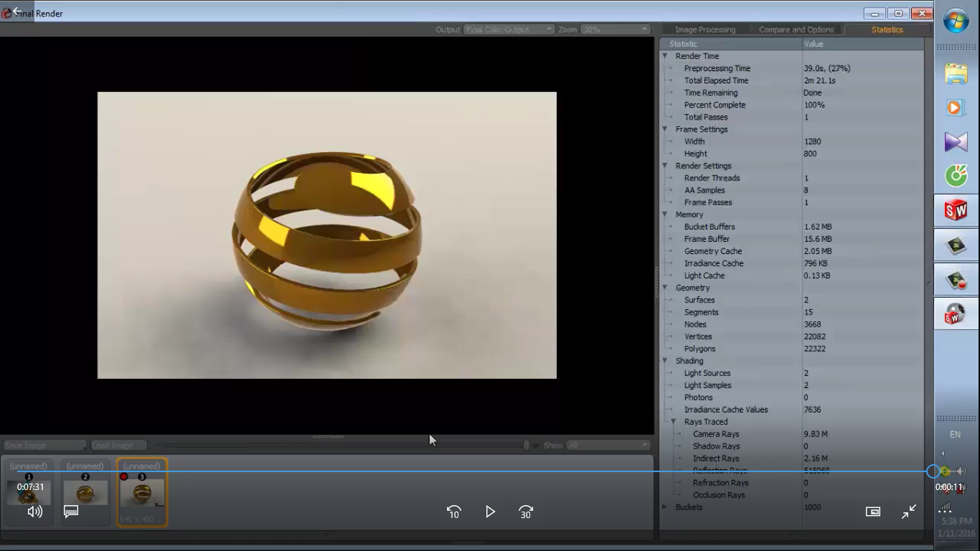Click the Bucket Buffers value 1.62 MB
Viewport: 980px width, 551px height.
818,227
